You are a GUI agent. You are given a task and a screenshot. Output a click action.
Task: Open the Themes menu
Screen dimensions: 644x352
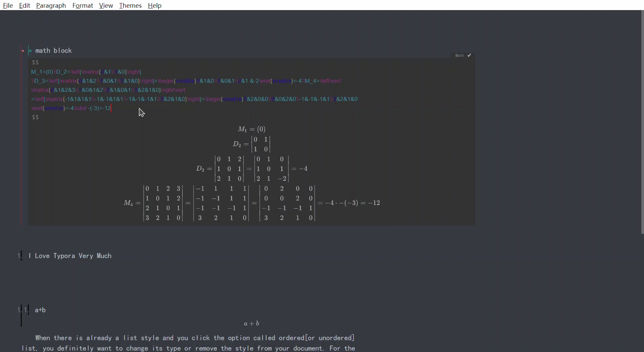click(130, 5)
